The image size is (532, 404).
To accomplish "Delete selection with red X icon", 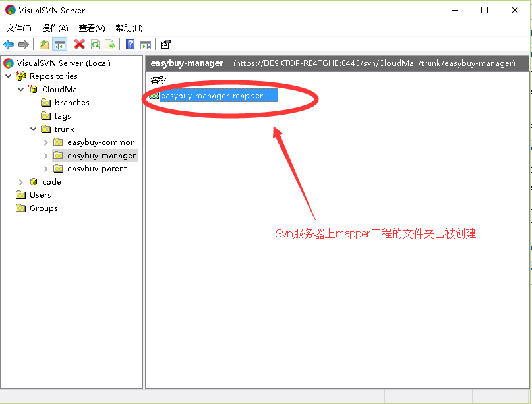I will pos(80,44).
